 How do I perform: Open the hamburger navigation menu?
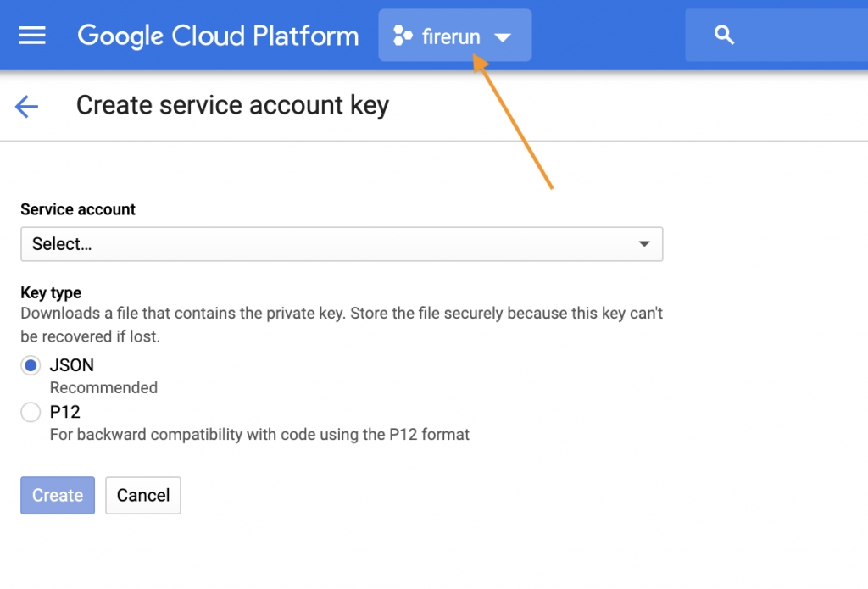click(32, 36)
